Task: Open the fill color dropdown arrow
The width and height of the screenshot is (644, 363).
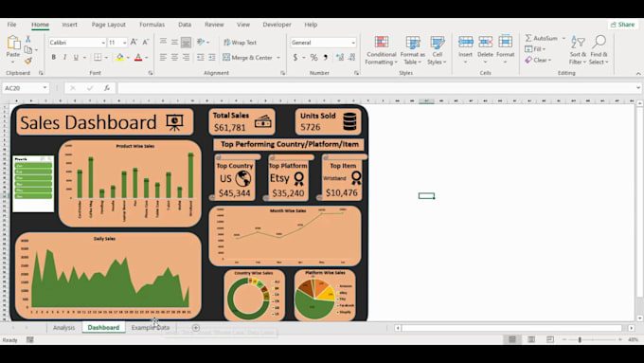Action: click(x=128, y=58)
